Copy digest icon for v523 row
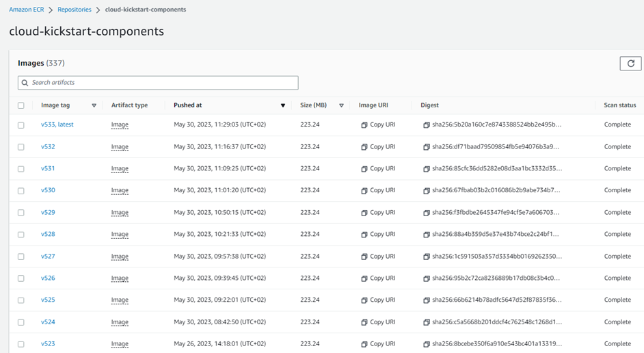Screen dimensions: 644x353 [427, 344]
